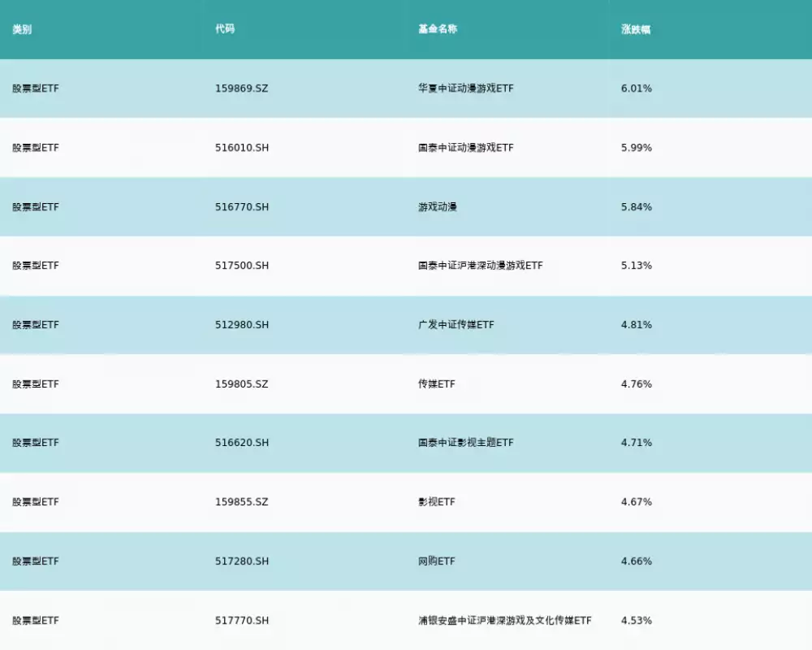Click 股票型ETF in the 517280.SH row

click(x=36, y=561)
